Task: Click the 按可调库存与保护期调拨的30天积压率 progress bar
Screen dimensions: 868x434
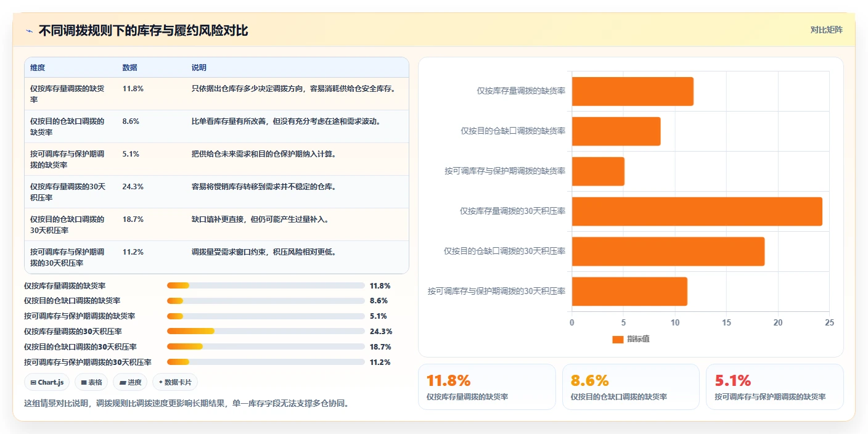Action: pos(266,362)
